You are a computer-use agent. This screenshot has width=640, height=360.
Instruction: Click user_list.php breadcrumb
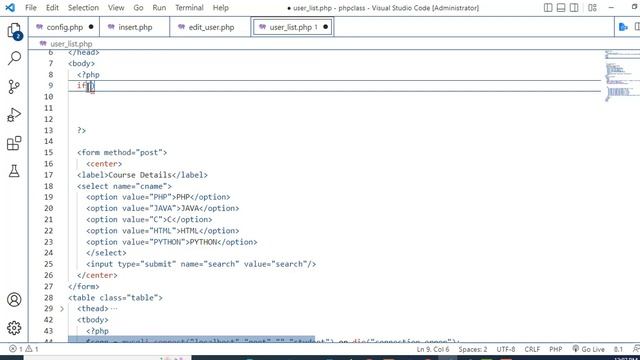click(71, 44)
